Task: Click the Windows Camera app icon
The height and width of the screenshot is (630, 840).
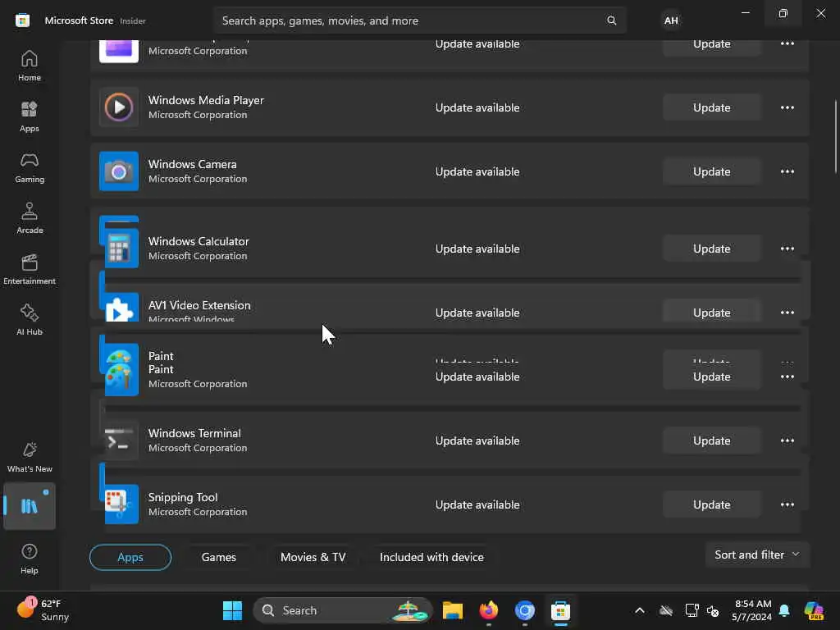Action: tap(119, 171)
